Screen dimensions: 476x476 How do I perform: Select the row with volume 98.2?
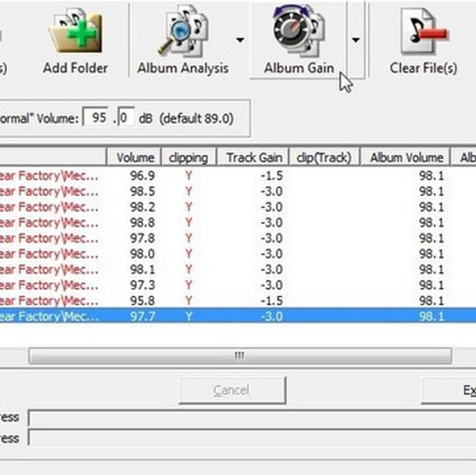click(x=238, y=207)
